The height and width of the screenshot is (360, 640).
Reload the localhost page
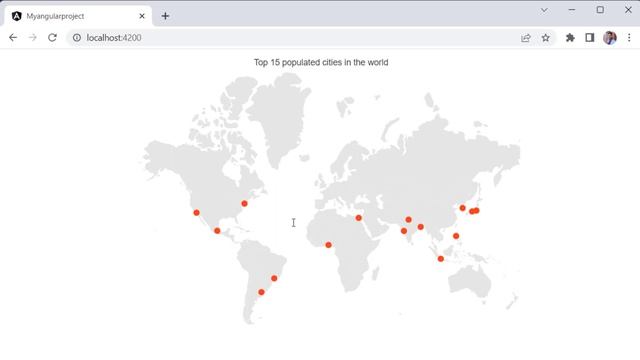[x=52, y=38]
